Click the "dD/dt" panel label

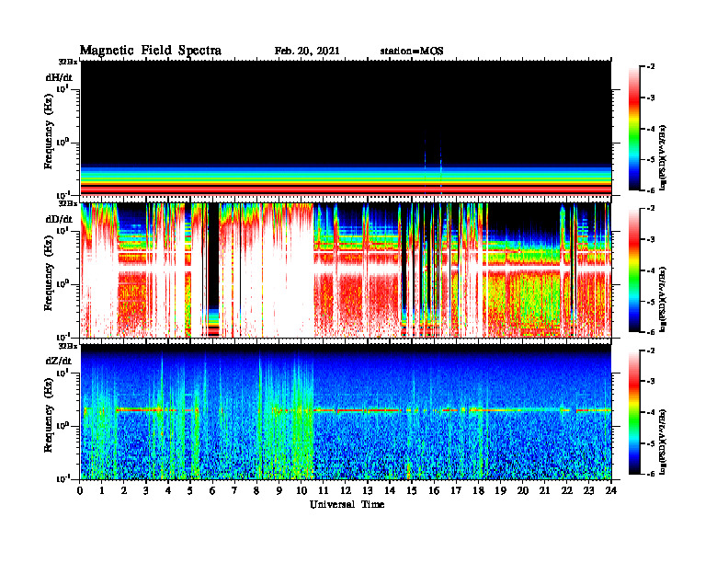(x=59, y=219)
